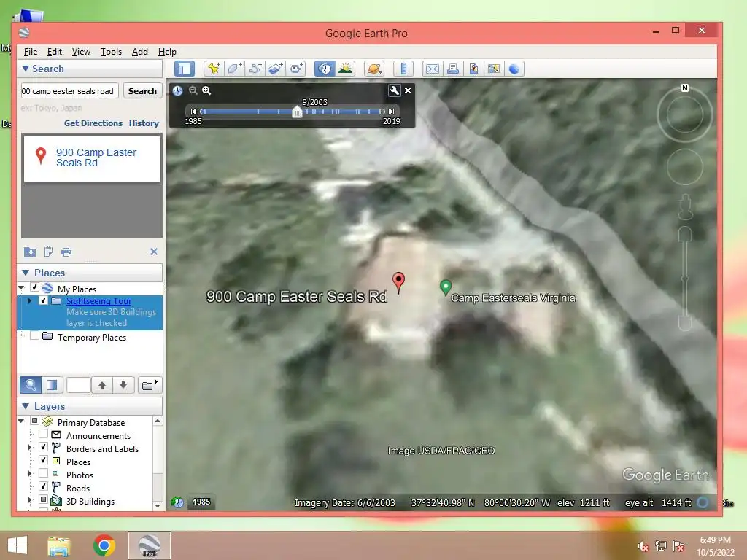Screen dimensions: 747x560
Task: Copy search results to clipboard
Action: (x=48, y=252)
